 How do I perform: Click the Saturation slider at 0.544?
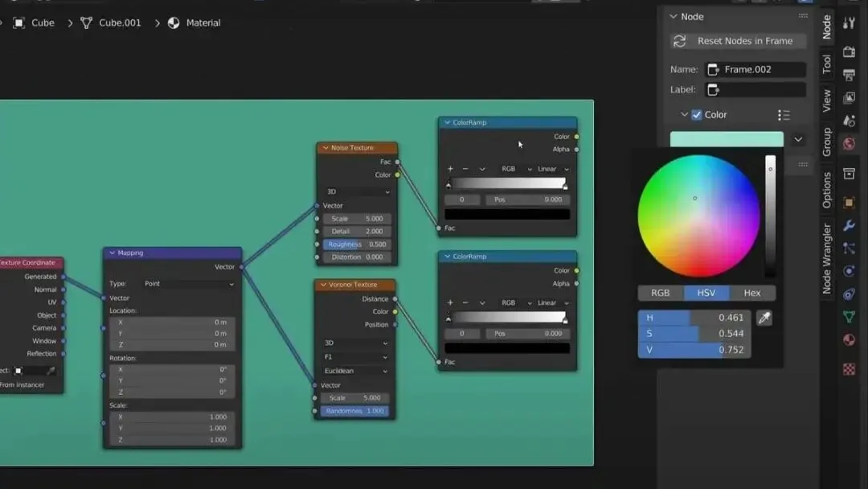(694, 334)
